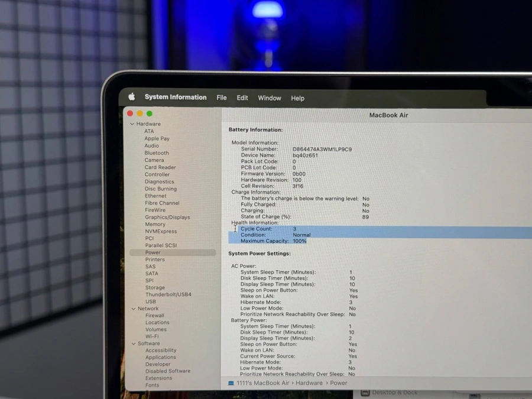Viewport: 532px width, 399px height.
Task: Open the Help menu
Action: pos(297,98)
